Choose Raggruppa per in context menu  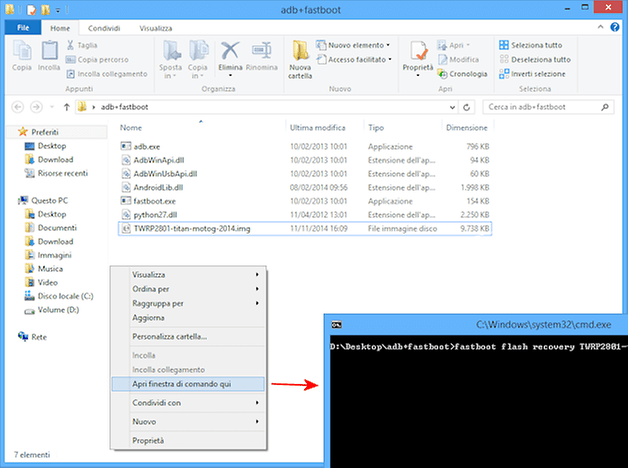[188, 303]
